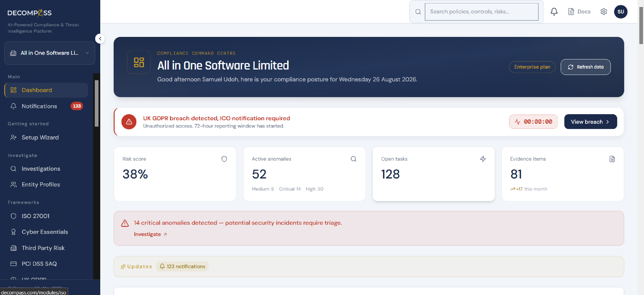This screenshot has width=644, height=295.
Task: Click the Updates sparkle icon
Action: click(x=123, y=267)
